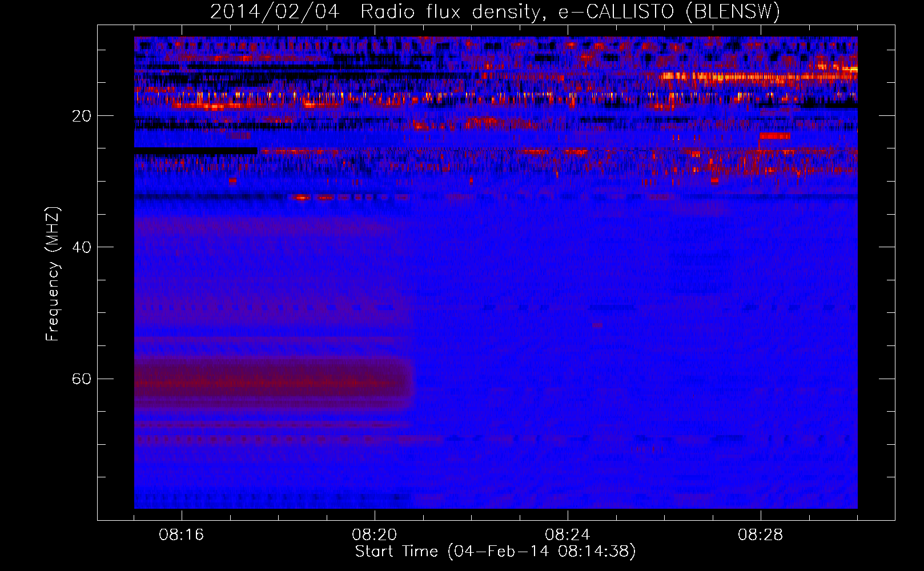
Task: Click the 'Frequency (MHZ)' y-axis label
Action: point(53,274)
